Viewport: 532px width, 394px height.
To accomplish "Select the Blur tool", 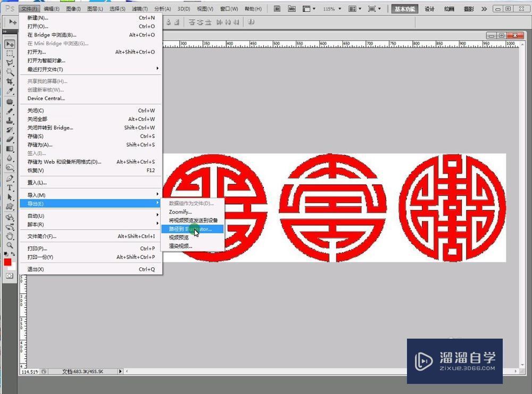I will click(10, 158).
